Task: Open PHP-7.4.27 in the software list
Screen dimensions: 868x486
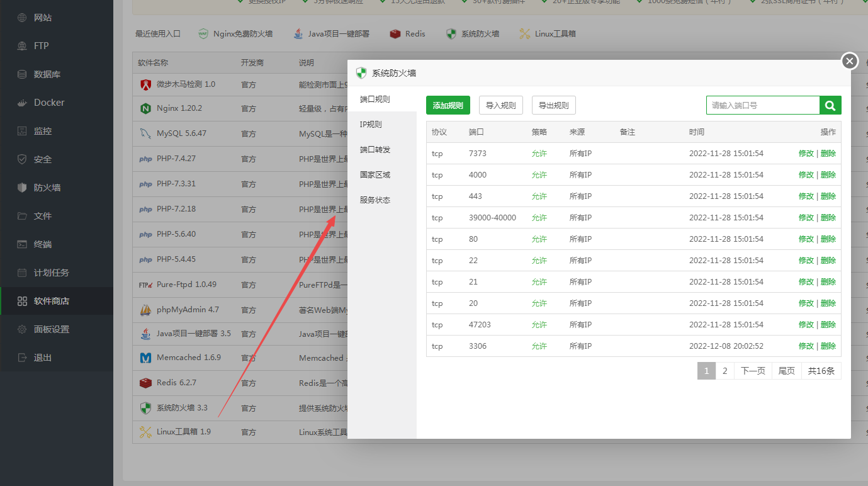Action: (x=176, y=159)
